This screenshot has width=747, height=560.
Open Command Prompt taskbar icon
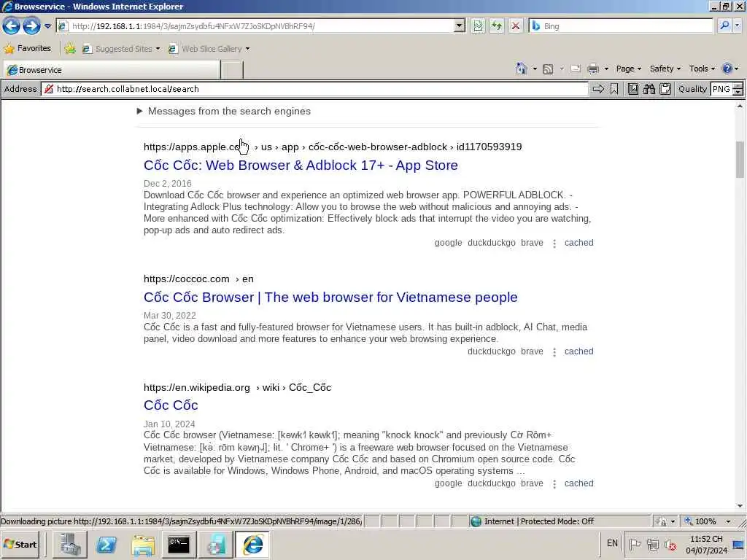(x=179, y=544)
